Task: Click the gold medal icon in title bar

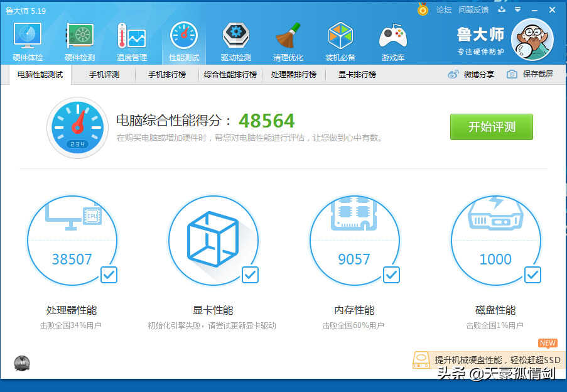Action: click(423, 9)
